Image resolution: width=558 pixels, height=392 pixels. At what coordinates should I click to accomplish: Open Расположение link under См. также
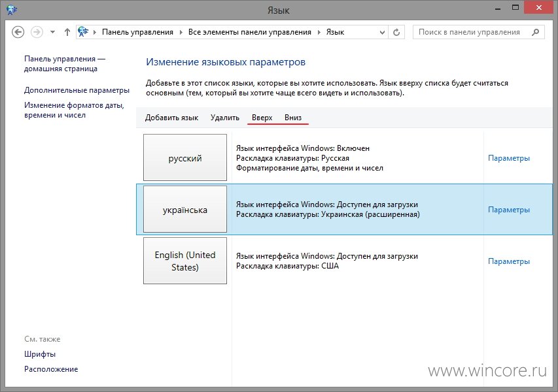coord(51,369)
